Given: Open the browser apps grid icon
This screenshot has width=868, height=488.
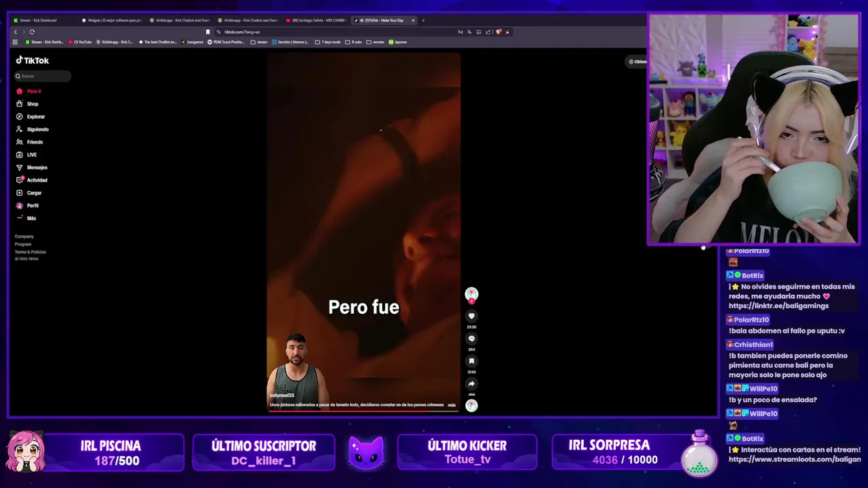Looking at the screenshot, I should [x=15, y=42].
